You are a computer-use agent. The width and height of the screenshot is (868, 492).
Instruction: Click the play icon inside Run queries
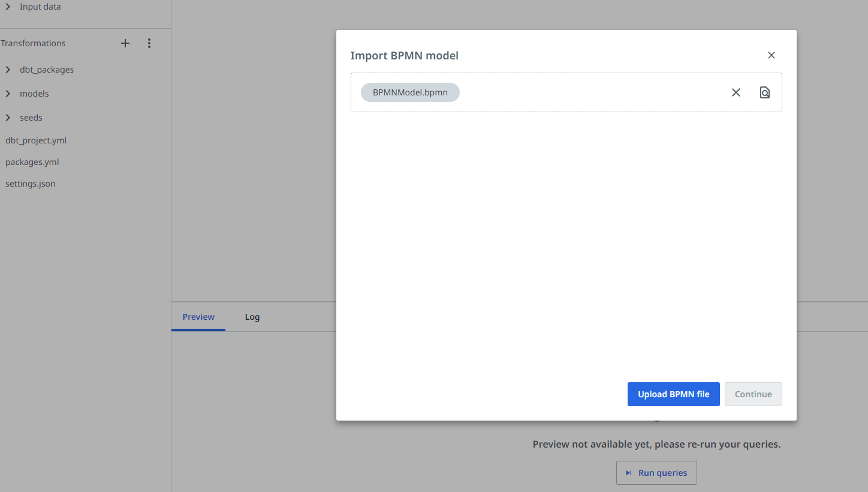coord(628,473)
